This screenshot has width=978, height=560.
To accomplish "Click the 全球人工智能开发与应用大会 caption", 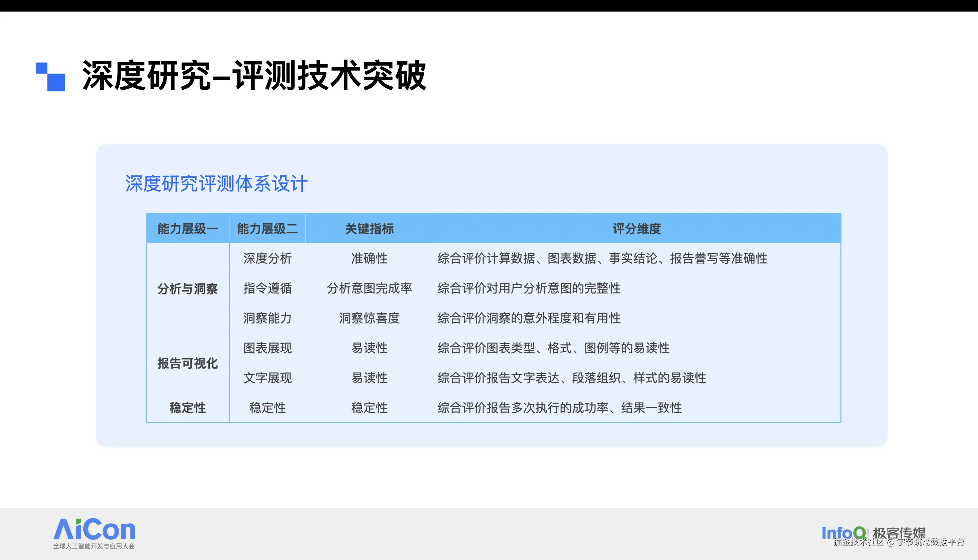I will pos(94,546).
